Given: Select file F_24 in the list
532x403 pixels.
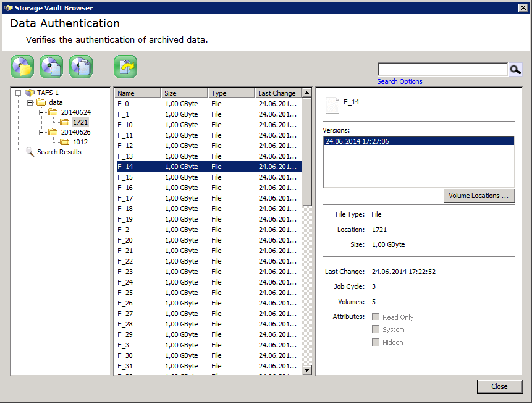Looking at the screenshot, I should [208, 282].
